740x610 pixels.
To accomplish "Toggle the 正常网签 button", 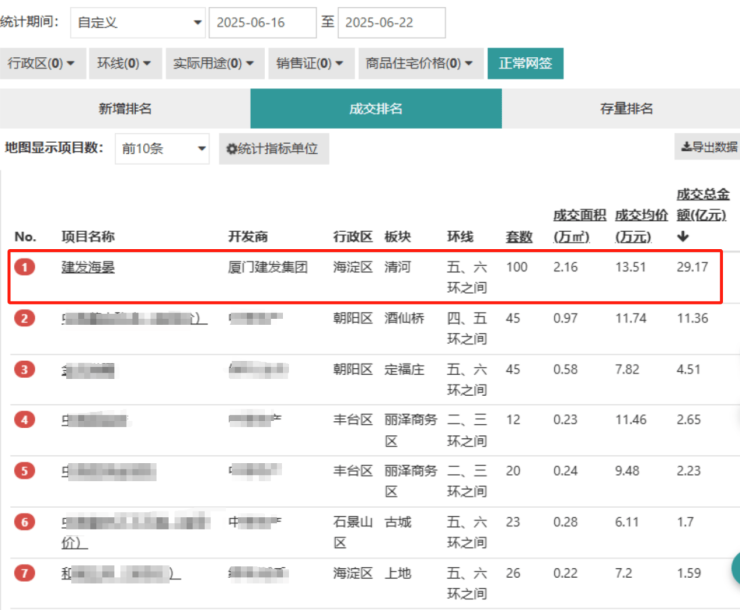I will (x=525, y=63).
